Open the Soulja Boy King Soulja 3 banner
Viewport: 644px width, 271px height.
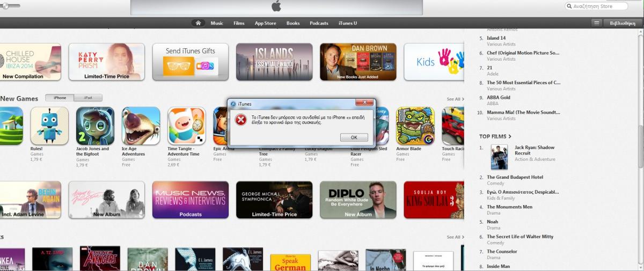tap(434, 200)
